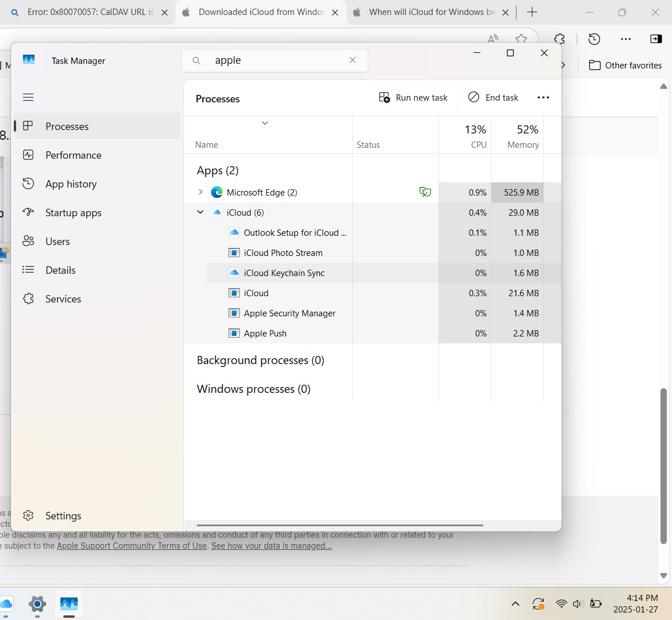
Task: Open the Services page
Action: tap(97, 298)
